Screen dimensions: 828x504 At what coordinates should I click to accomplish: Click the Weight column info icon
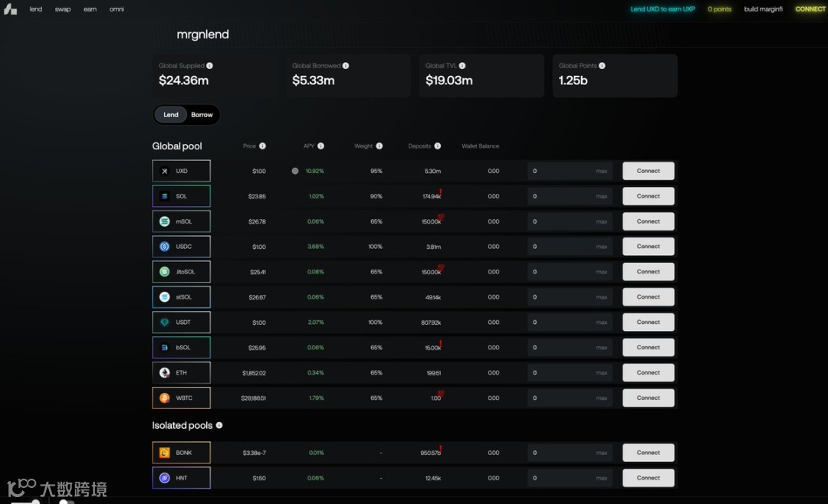(x=379, y=146)
